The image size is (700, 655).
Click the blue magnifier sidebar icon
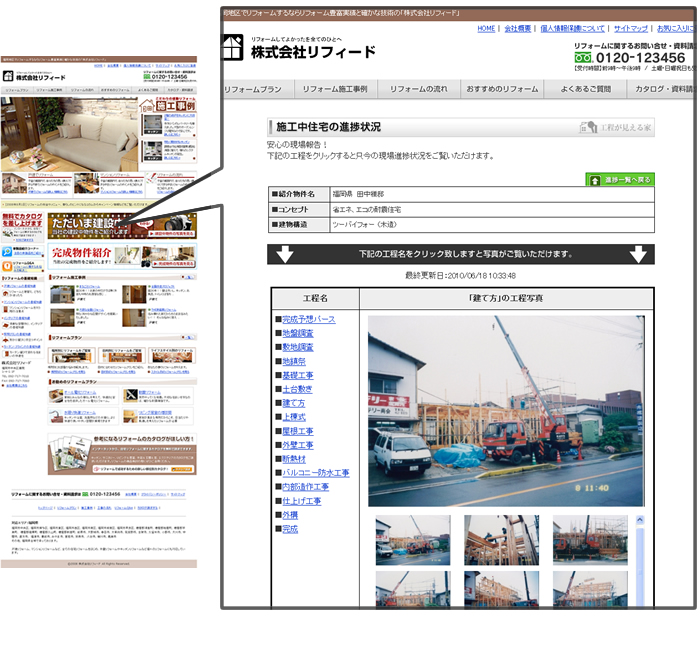coord(7,252)
